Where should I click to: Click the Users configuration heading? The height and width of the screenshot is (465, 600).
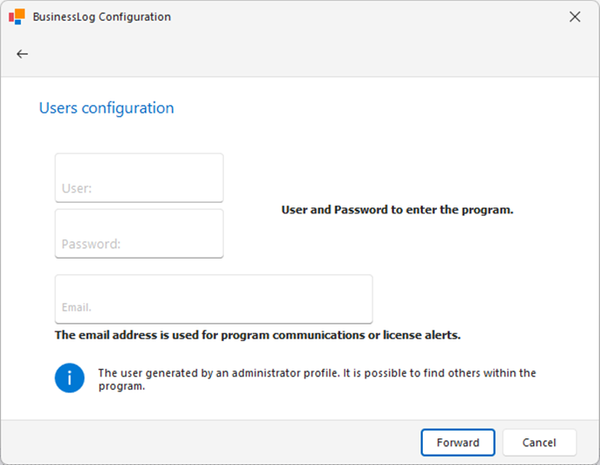point(106,108)
